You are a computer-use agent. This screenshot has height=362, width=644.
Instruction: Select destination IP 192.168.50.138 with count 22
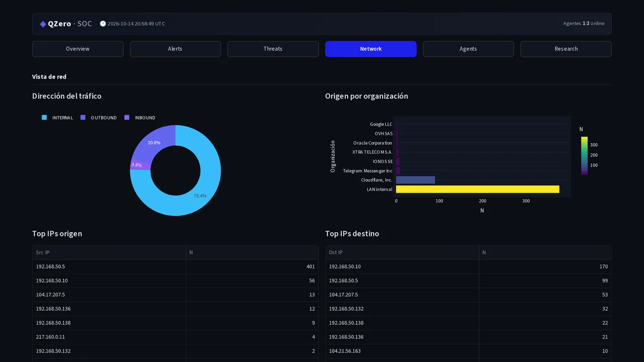468,323
